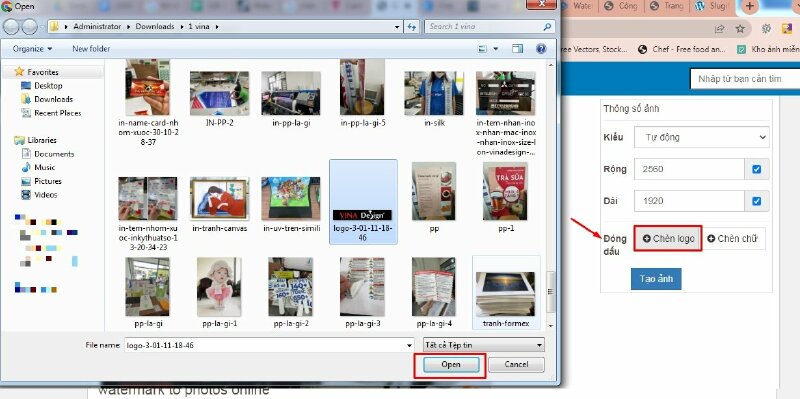
Task: Click the Chèn logo button
Action: point(668,238)
